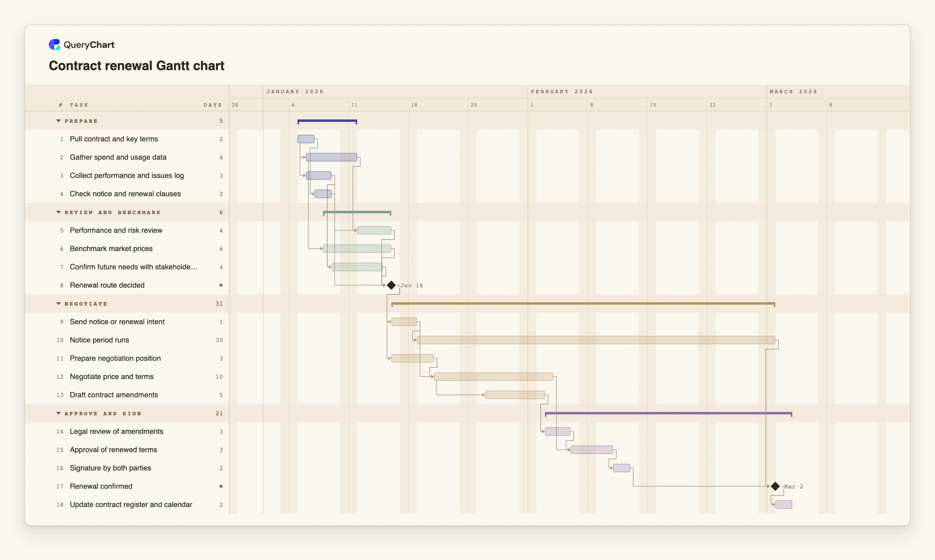Select the Confirm future needs task bar
Screen dimensions: 935x560
357,267
